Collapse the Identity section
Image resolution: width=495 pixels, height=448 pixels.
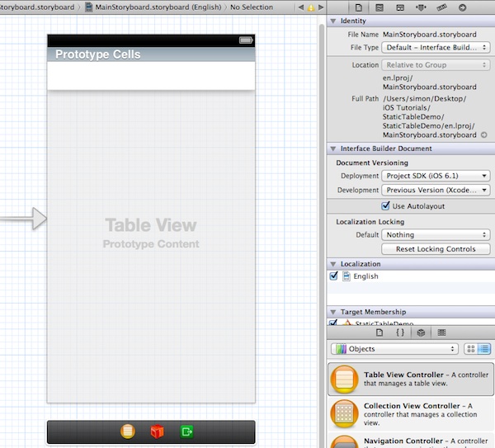333,20
